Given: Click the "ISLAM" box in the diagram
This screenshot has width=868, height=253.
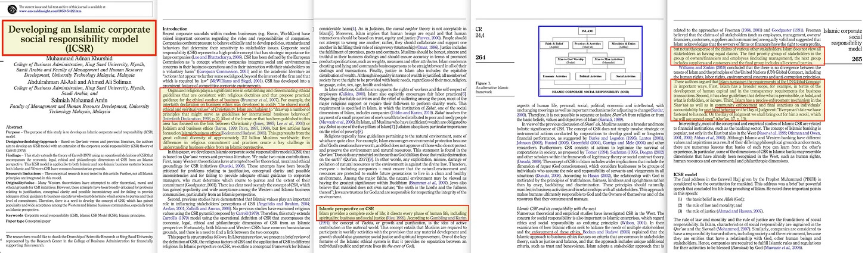Looking at the screenshot, I should pyautogui.click(x=587, y=31).
